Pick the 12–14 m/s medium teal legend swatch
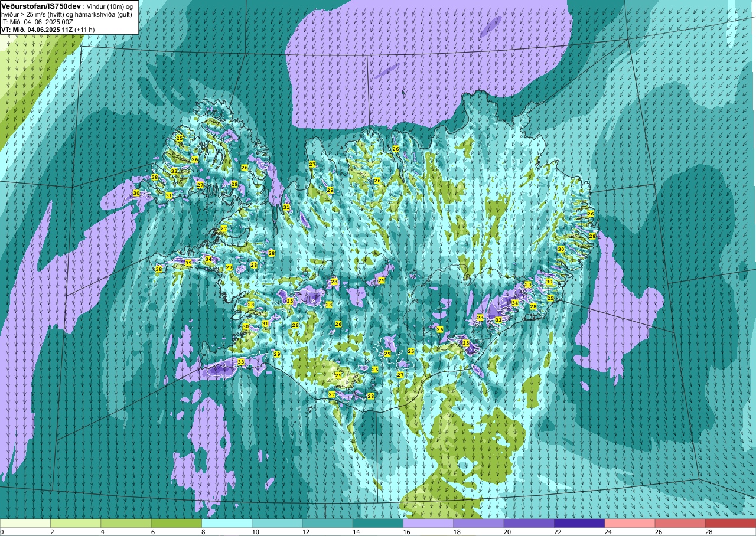This screenshot has height=536, width=756. tap(328, 523)
